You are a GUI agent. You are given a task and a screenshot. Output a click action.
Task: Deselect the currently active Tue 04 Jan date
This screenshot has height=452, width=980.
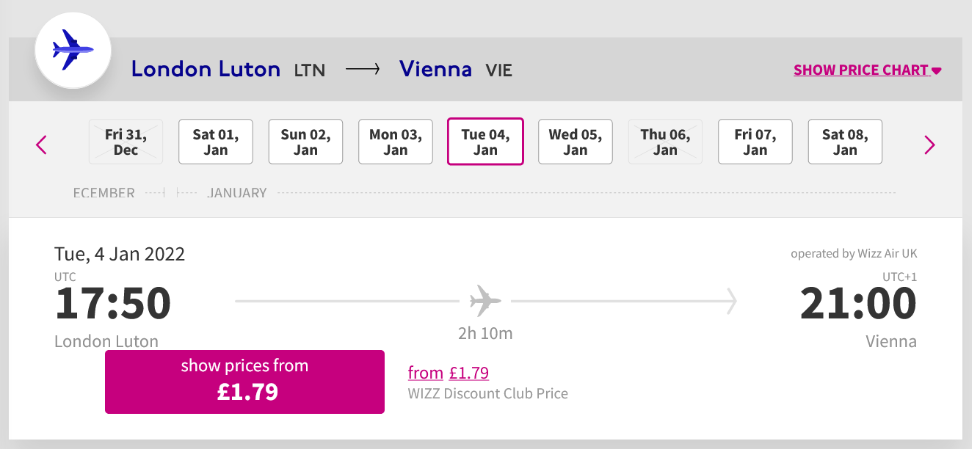point(485,141)
